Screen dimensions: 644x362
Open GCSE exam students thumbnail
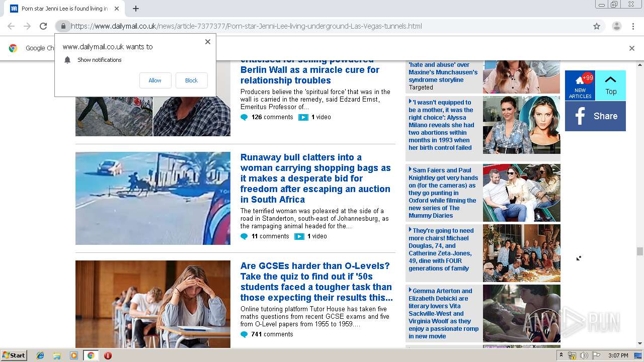tap(153, 304)
